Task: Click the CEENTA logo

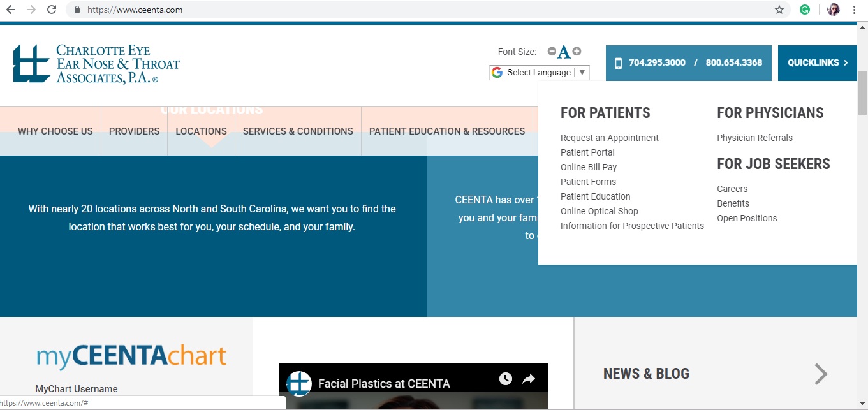Action: coord(96,64)
